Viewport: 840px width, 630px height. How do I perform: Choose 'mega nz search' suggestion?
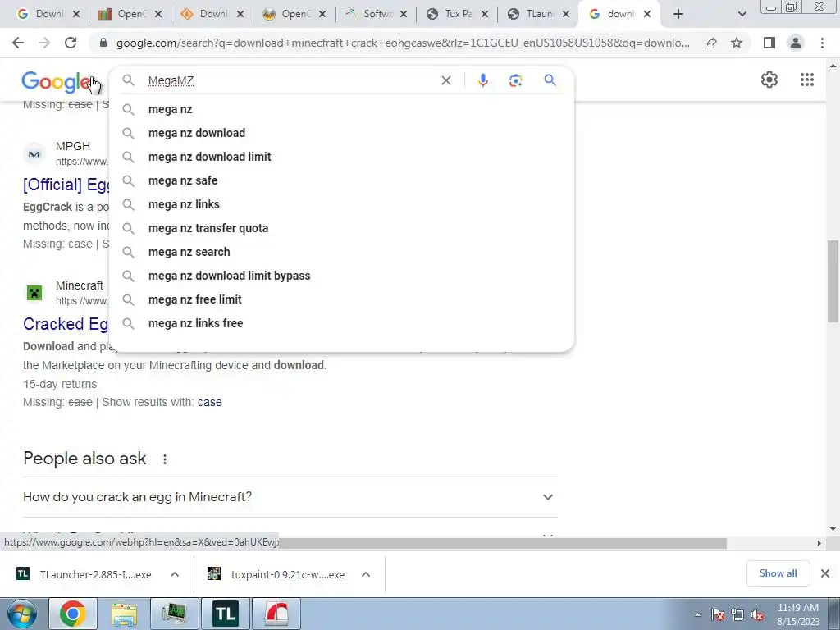(342, 252)
